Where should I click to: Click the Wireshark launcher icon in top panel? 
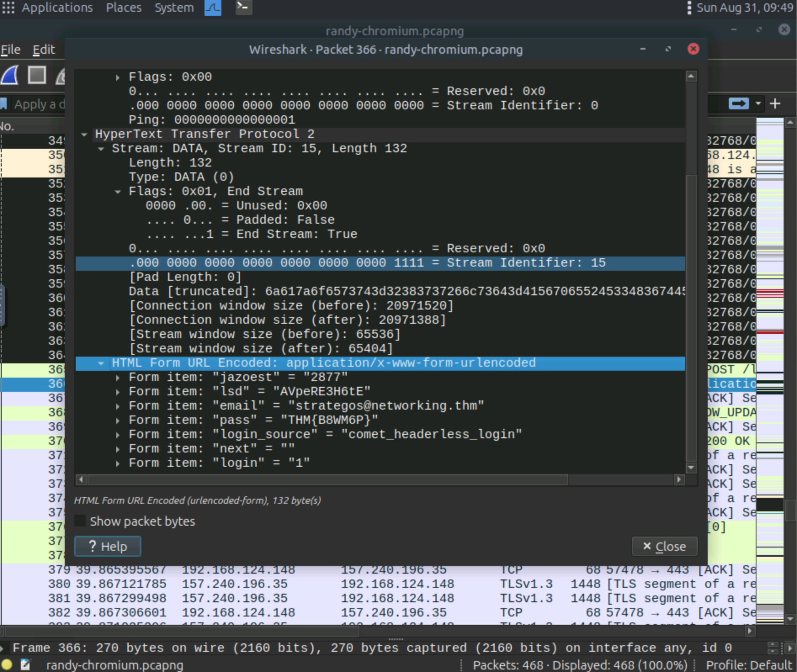click(213, 8)
